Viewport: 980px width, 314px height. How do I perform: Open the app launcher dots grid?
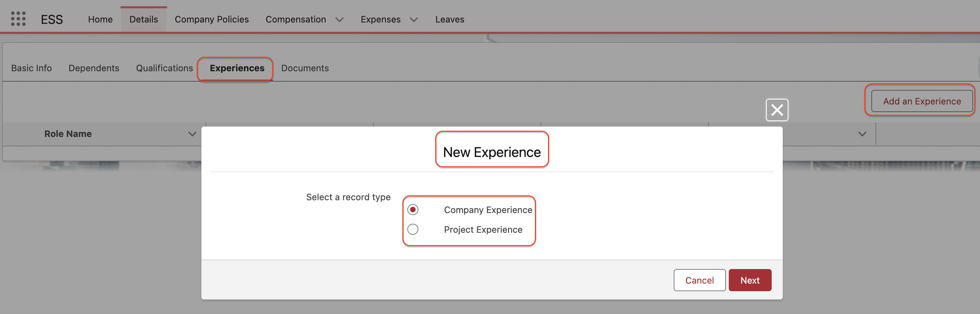[x=18, y=19]
